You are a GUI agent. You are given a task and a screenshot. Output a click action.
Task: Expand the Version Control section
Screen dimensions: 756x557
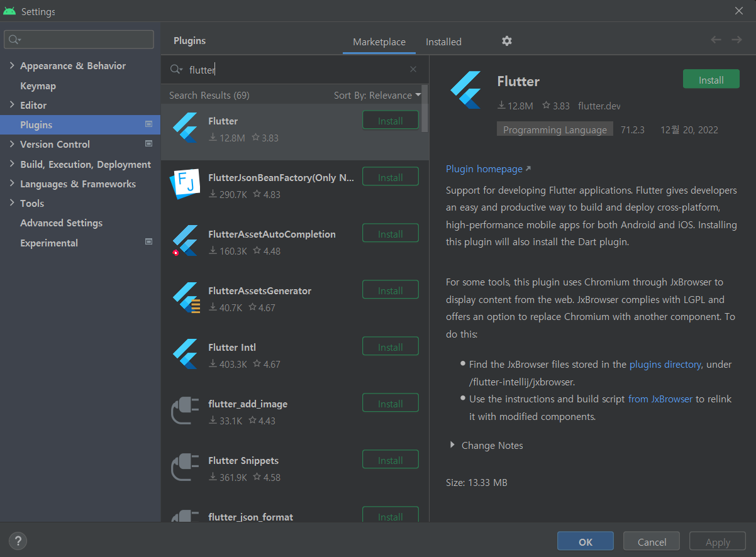[12, 144]
